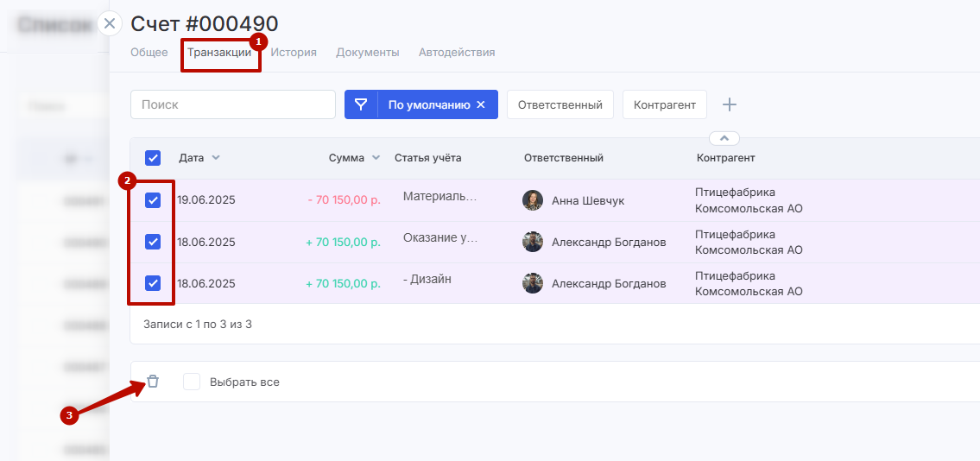Click the funnel filter icon
Image resolution: width=980 pixels, height=461 pixels.
[361, 104]
